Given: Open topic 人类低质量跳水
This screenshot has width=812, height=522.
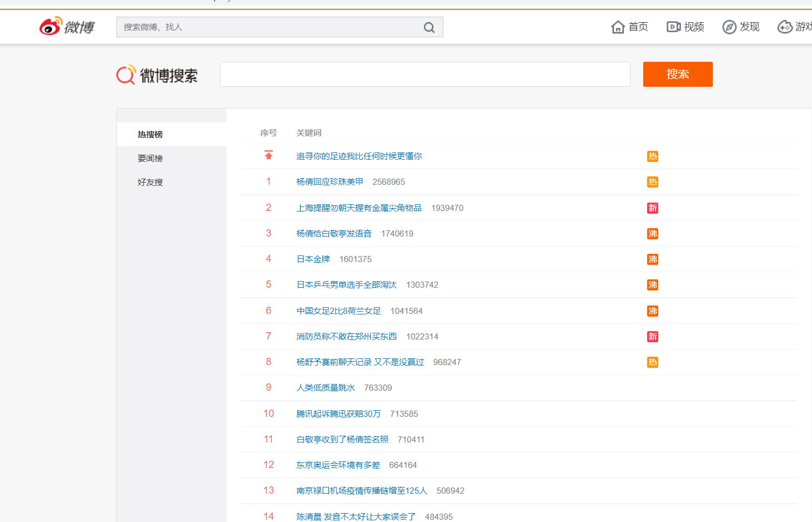Looking at the screenshot, I should coord(326,388).
